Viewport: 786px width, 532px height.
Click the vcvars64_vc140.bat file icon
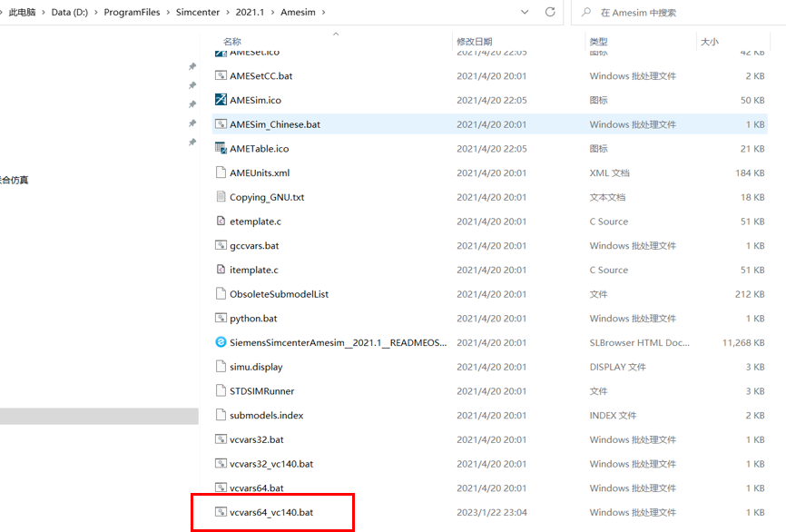221,512
